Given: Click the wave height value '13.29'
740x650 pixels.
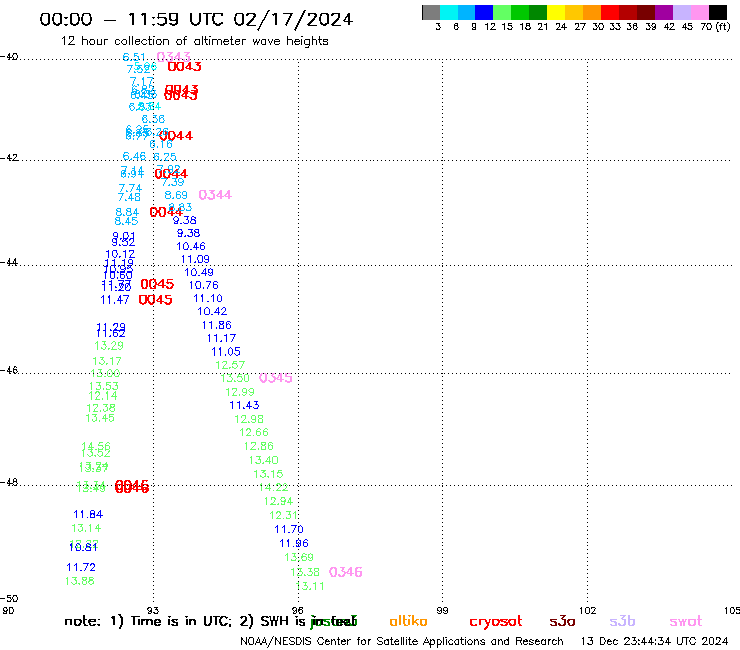Looking at the screenshot, I should pos(109,346).
